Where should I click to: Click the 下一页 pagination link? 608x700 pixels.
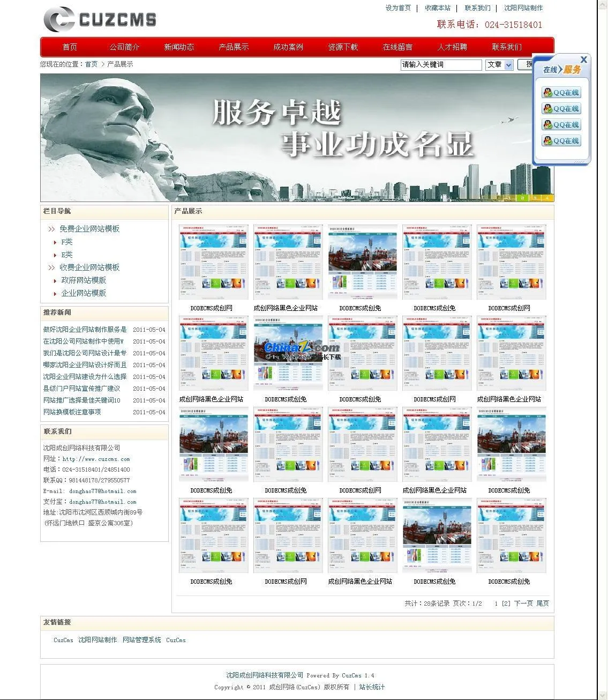pos(524,604)
